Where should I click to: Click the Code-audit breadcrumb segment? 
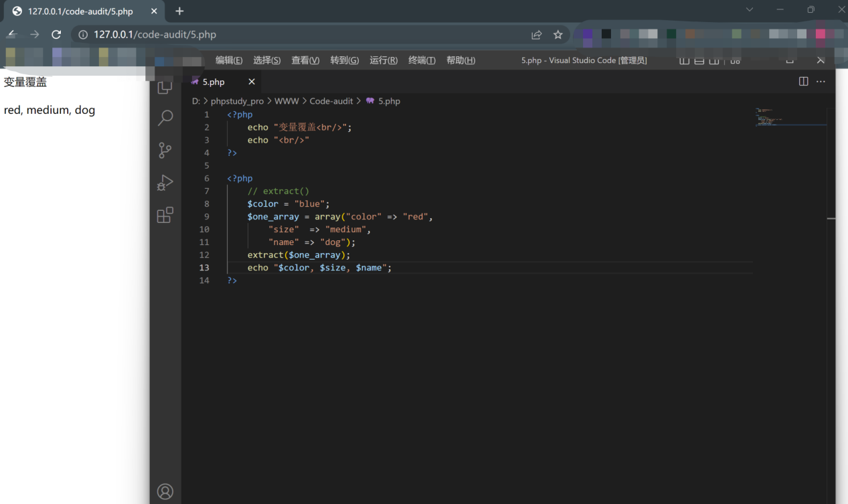331,101
